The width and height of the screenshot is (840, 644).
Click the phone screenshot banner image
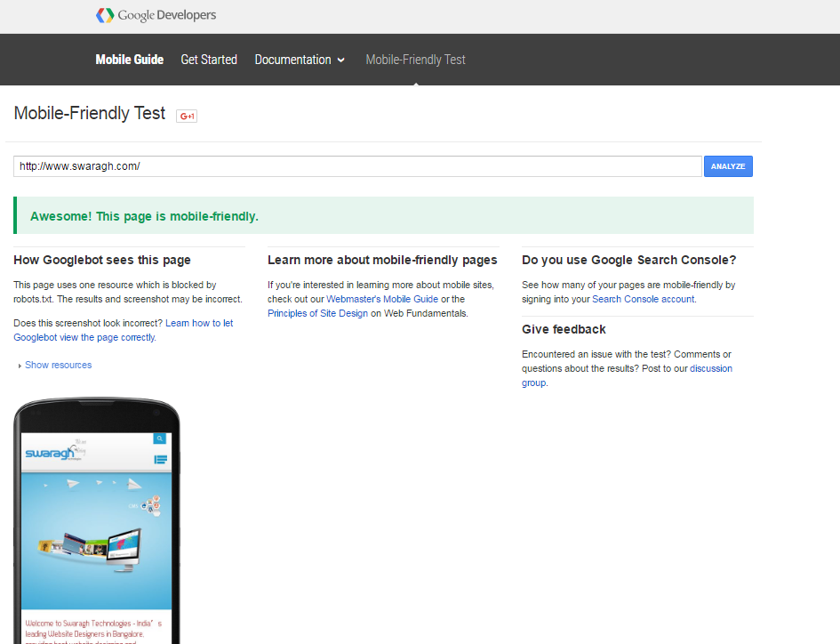point(96,541)
